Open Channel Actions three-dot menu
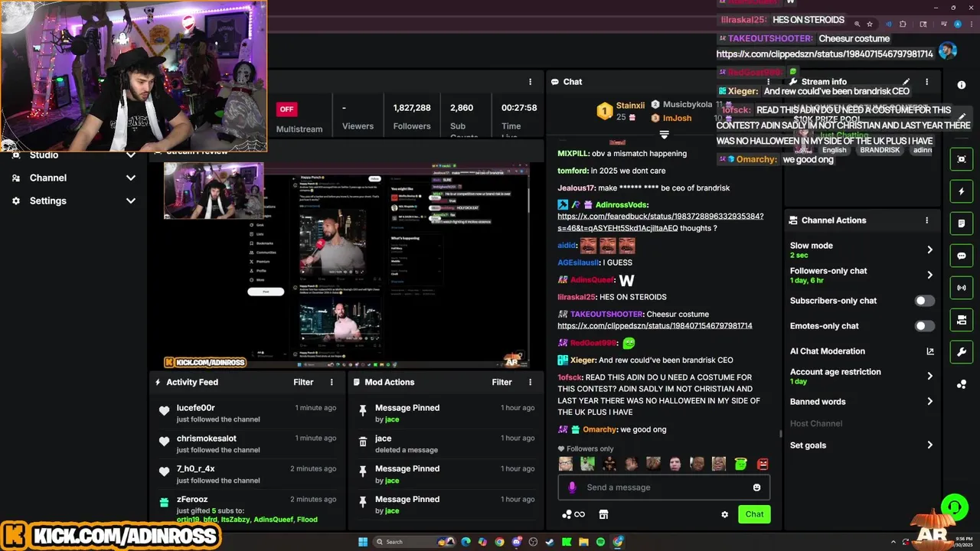980x551 pixels. tap(926, 220)
